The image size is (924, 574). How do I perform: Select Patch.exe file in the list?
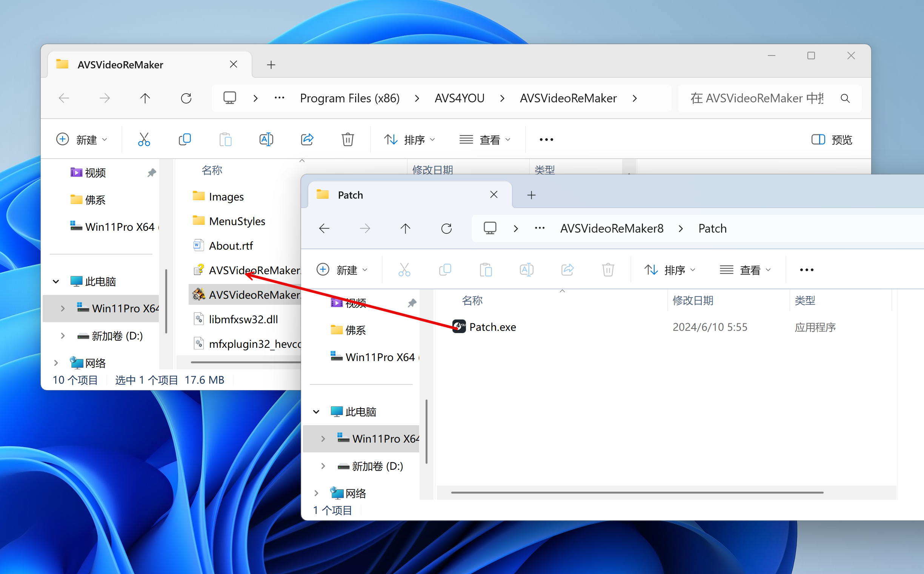tap(492, 327)
